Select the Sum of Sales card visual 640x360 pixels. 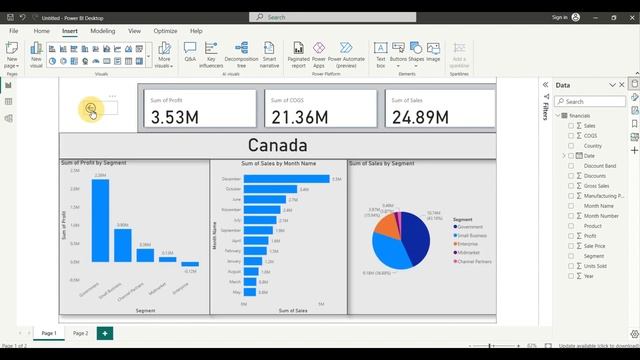[440, 109]
